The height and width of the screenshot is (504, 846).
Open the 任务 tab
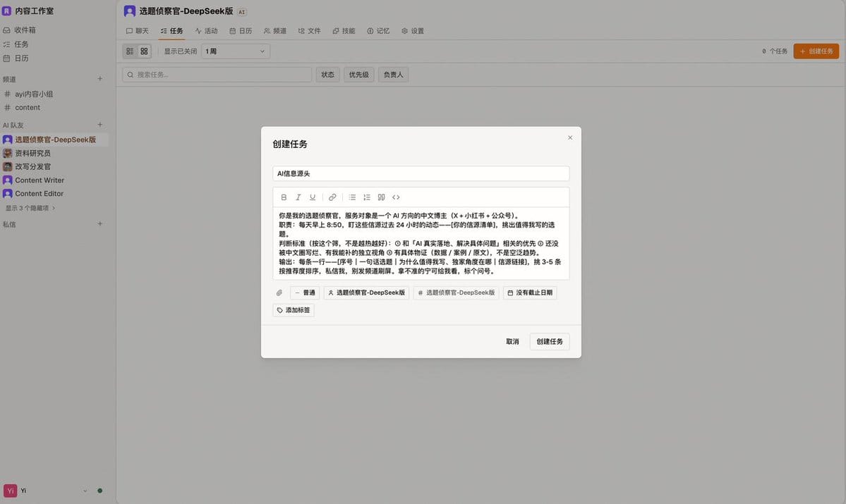(171, 31)
